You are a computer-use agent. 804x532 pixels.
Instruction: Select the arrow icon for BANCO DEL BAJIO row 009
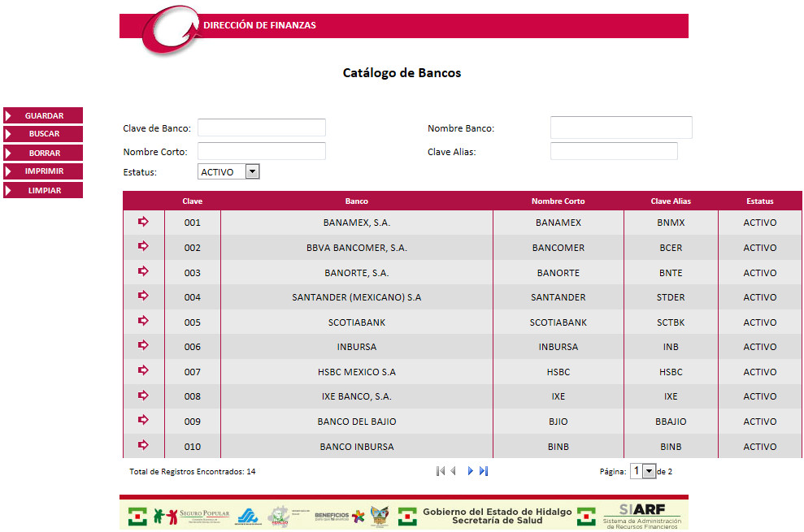(143, 420)
